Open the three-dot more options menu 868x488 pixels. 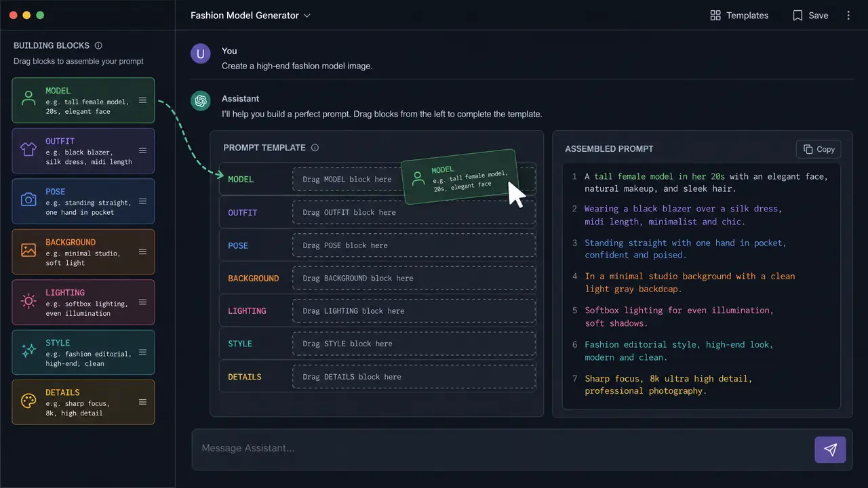(x=848, y=15)
